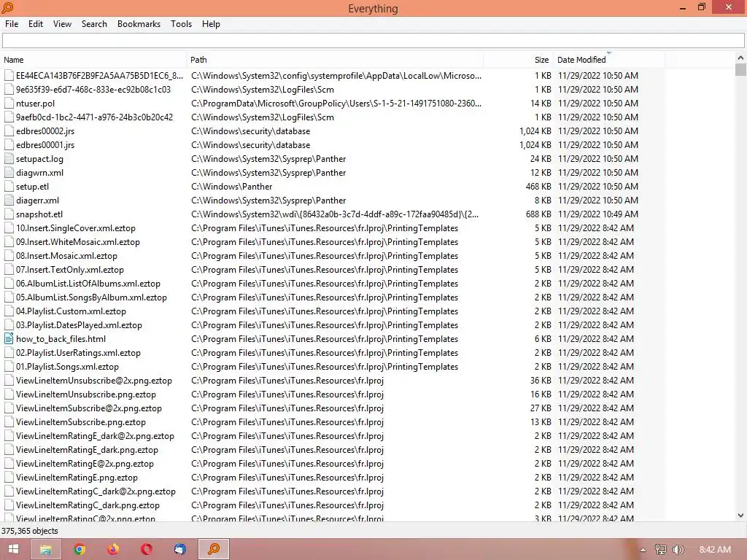The height and width of the screenshot is (560, 747).
Task: Open the Tools menu
Action: (x=182, y=24)
